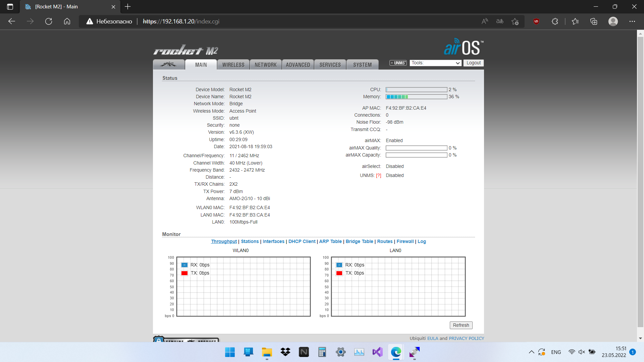Click the airMAX Capacity bar
The height and width of the screenshot is (362, 644).
click(416, 155)
